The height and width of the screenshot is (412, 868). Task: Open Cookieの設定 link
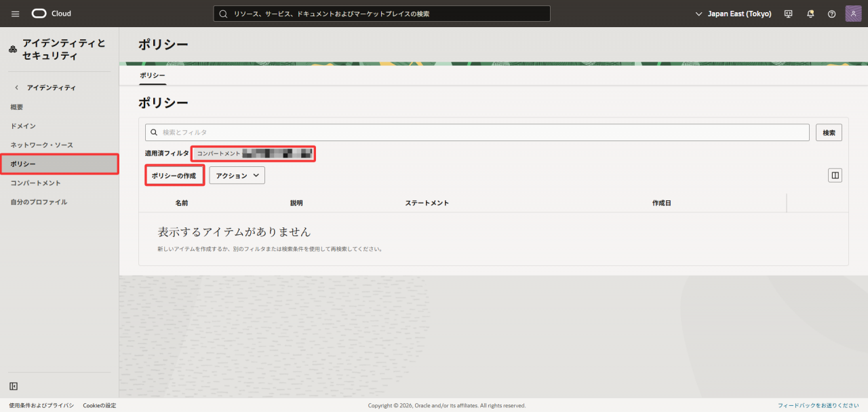coord(100,405)
